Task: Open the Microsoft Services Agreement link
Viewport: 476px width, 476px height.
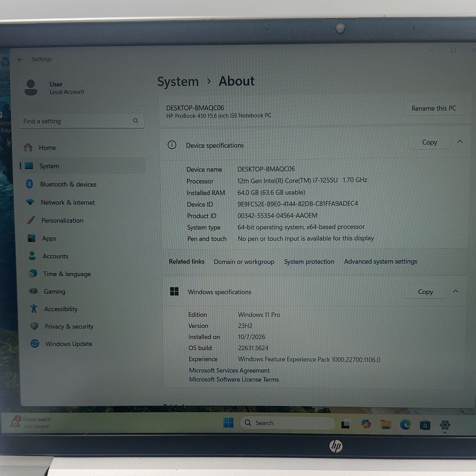Action: click(229, 370)
